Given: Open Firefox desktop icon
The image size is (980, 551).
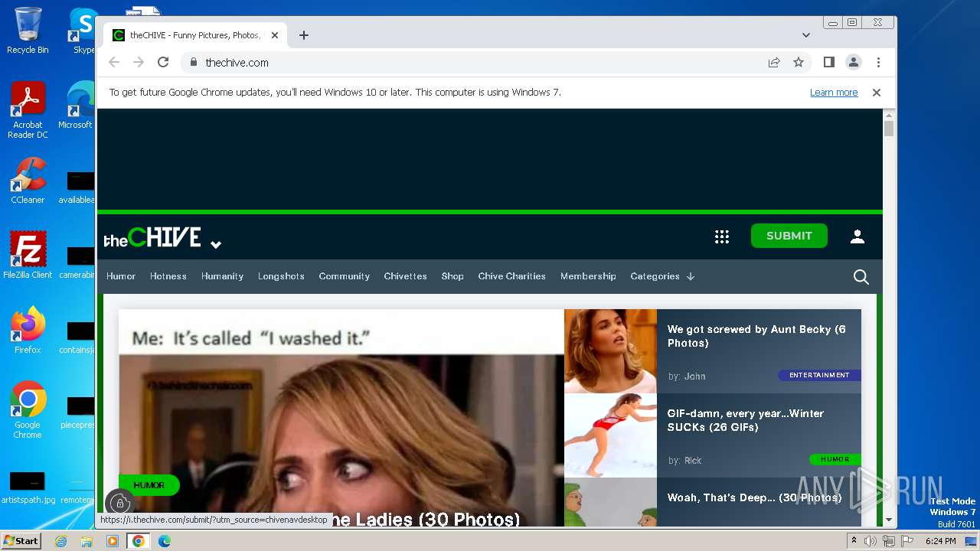Looking at the screenshot, I should coord(28,331).
